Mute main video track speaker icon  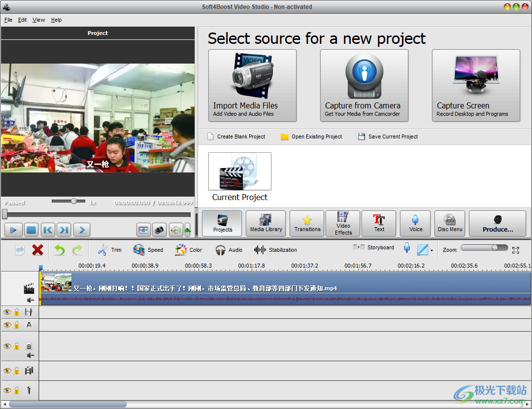(30, 300)
